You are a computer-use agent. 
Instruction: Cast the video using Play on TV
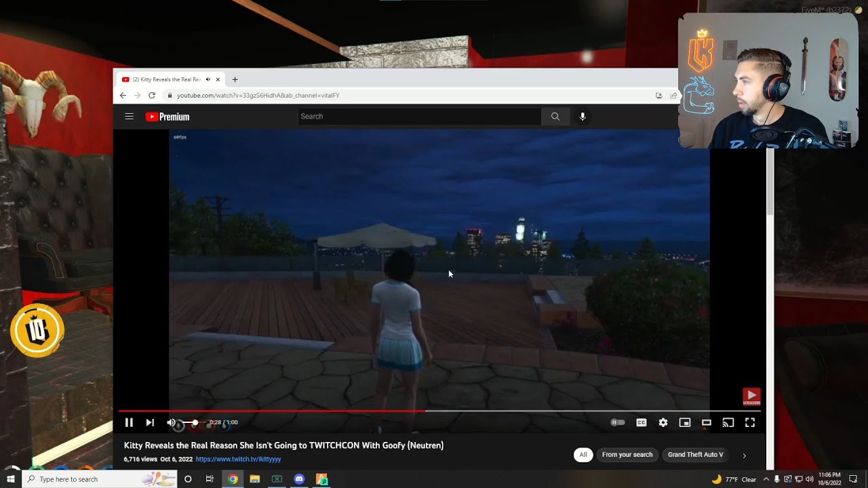[728, 422]
